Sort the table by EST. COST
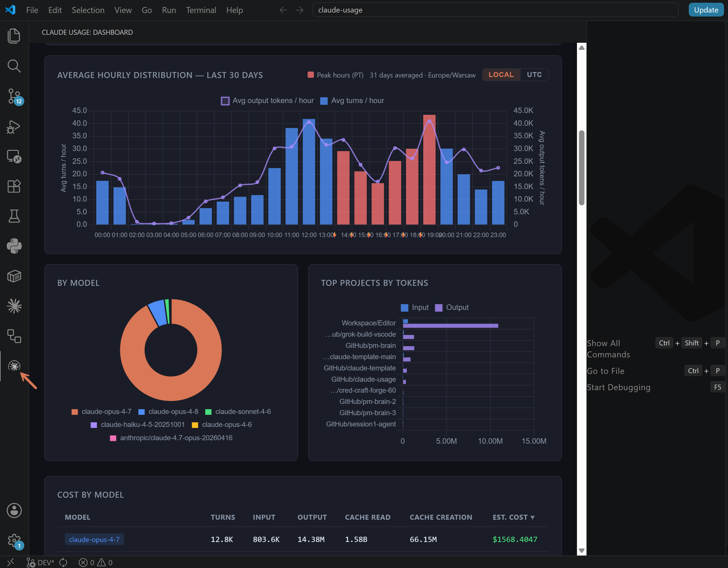Viewport: 728px width, 568px height. tap(513, 517)
